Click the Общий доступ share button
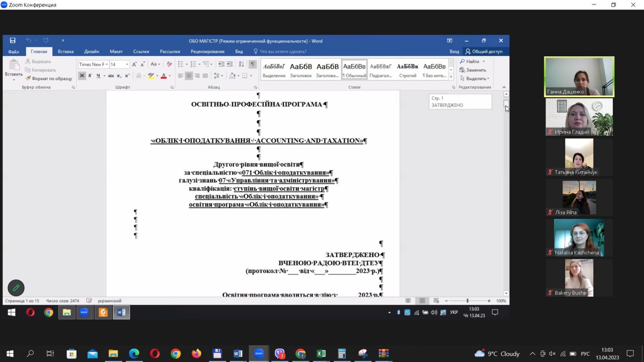Viewport: 644px width, 362px height. point(484,51)
